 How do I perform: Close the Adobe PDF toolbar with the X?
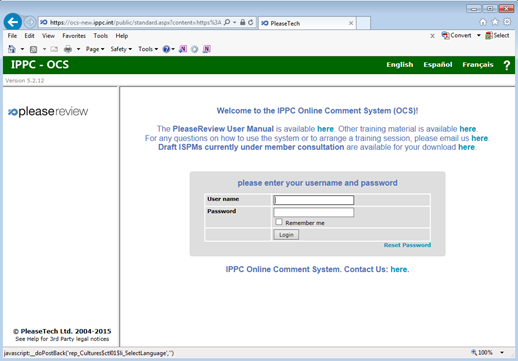[432, 36]
